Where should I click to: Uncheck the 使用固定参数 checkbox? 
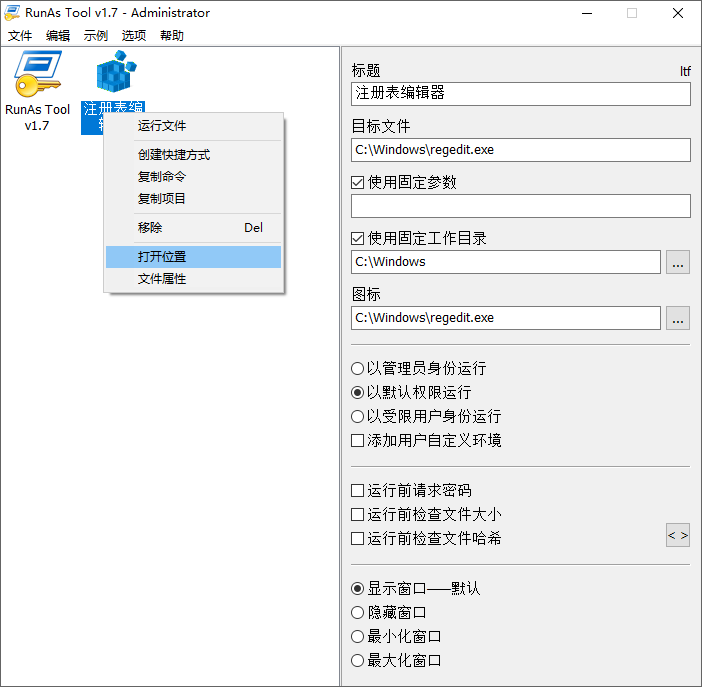coord(357,183)
